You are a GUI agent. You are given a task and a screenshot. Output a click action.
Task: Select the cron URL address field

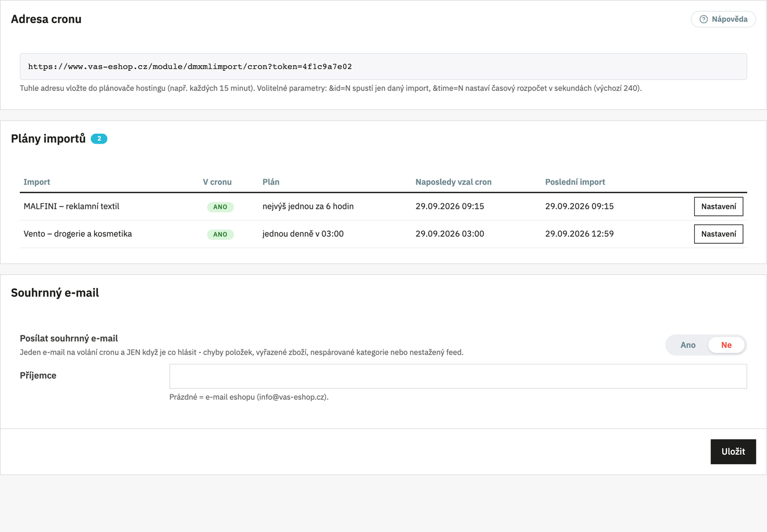click(x=383, y=66)
